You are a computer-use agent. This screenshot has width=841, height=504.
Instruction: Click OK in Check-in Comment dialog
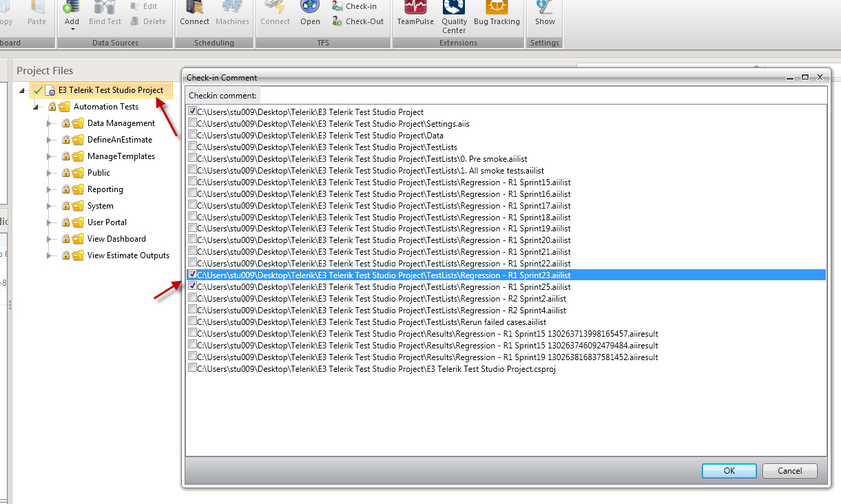coord(729,471)
